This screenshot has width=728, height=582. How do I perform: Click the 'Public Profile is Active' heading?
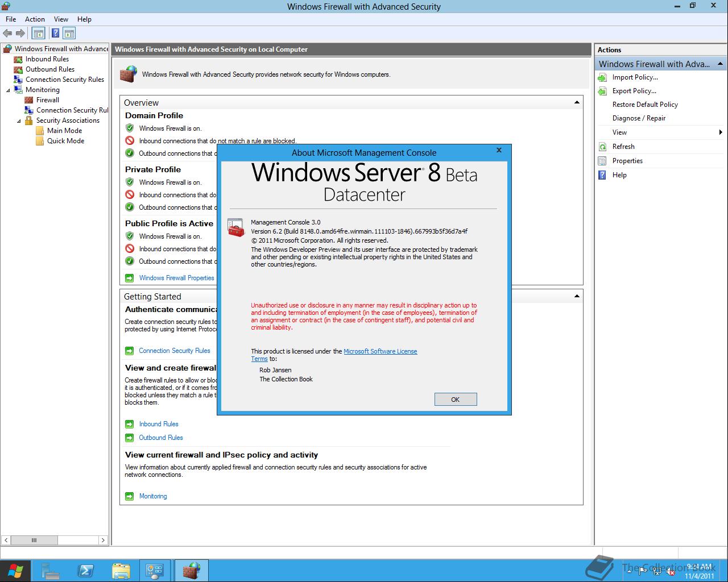click(169, 223)
